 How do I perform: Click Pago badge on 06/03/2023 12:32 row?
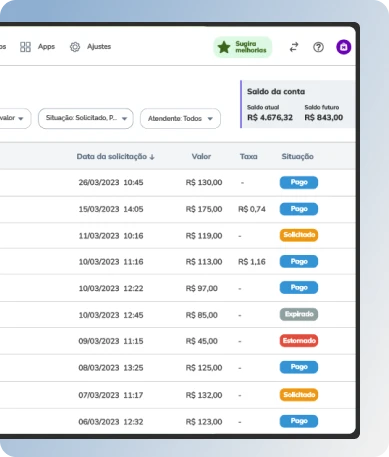tap(299, 421)
